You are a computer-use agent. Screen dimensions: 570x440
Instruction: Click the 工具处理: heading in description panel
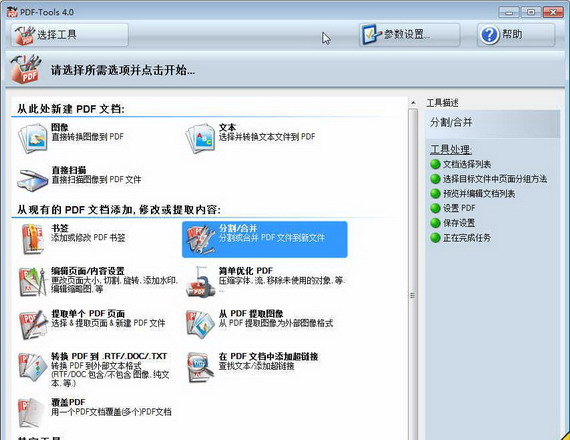(451, 149)
